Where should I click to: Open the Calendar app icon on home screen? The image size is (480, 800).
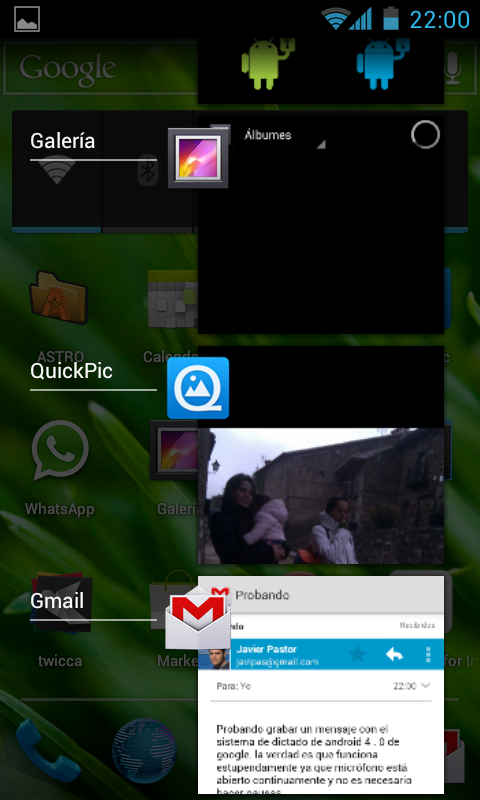tap(173, 301)
